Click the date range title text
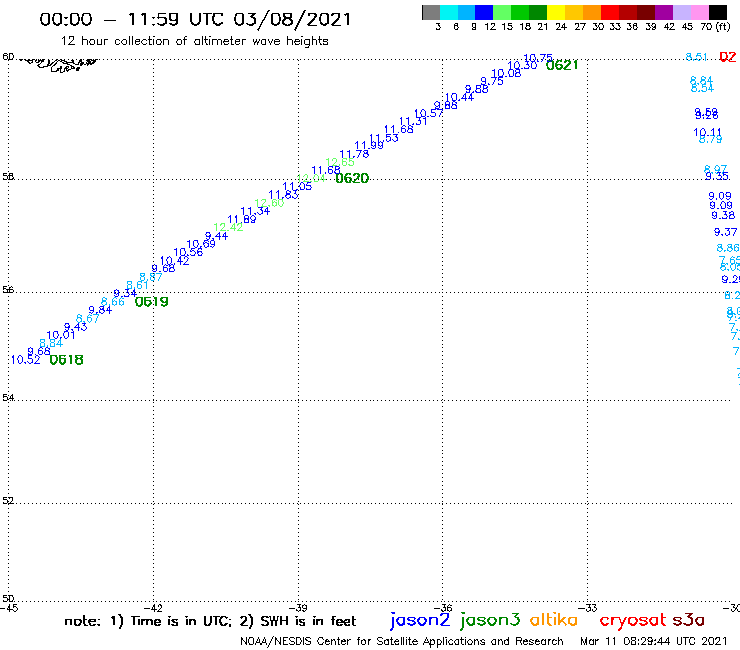This screenshot has width=740, height=650. (195, 20)
